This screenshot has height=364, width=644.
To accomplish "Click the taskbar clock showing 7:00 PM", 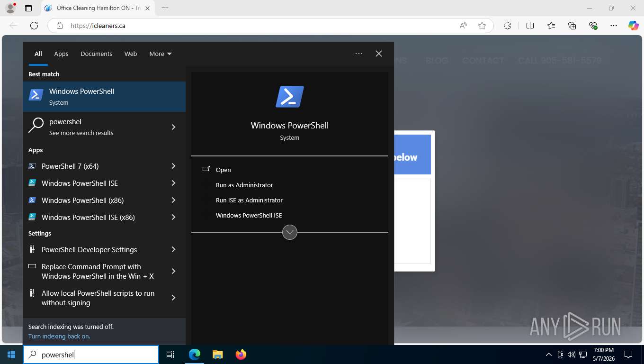I will pos(603,355).
